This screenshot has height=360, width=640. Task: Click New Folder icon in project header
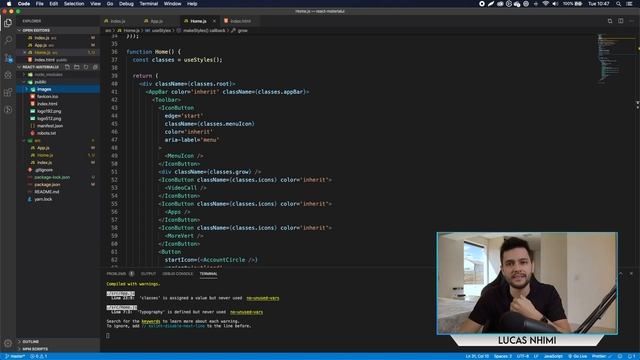click(77, 67)
